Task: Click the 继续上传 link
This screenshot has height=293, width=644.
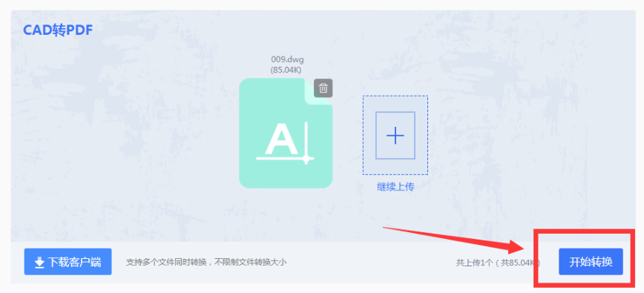Action: 395,187
